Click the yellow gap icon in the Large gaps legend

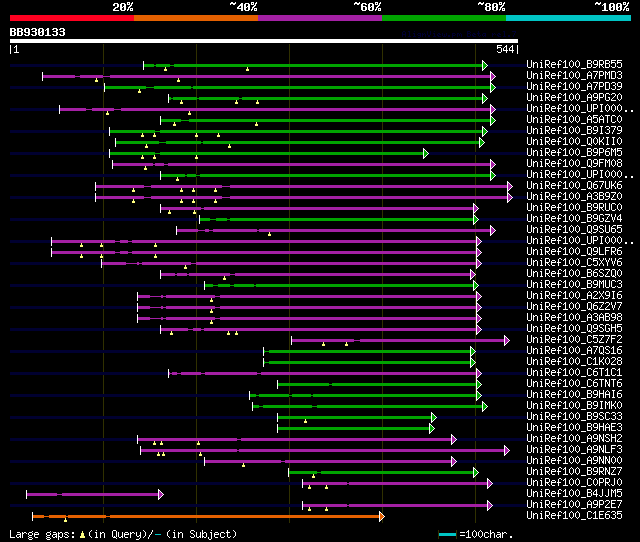82,535
